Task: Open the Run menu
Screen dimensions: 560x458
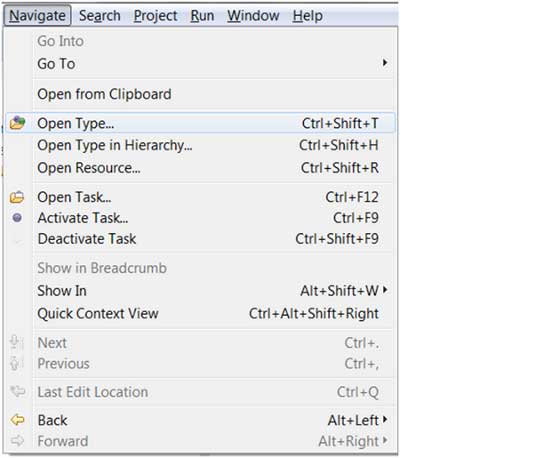Action: click(x=202, y=15)
